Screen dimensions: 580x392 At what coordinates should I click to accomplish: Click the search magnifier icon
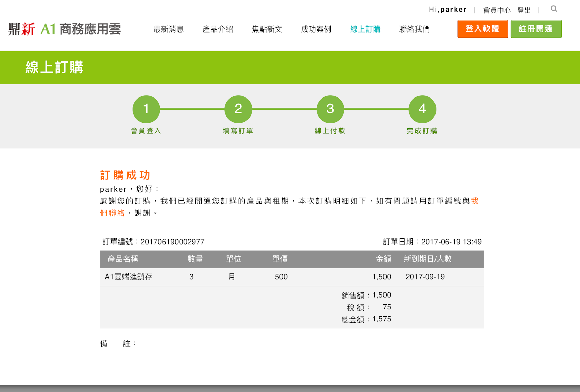click(554, 9)
